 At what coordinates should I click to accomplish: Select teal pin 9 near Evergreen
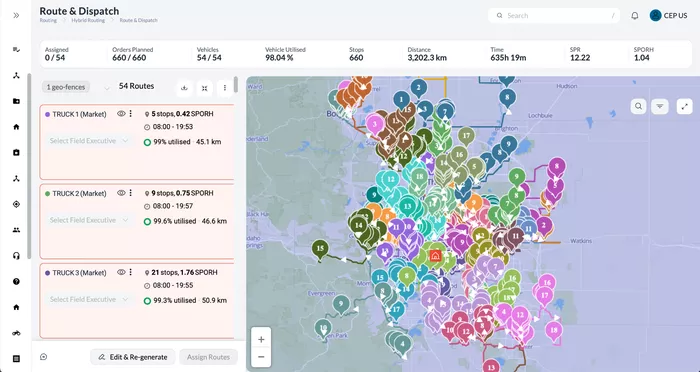point(341,305)
